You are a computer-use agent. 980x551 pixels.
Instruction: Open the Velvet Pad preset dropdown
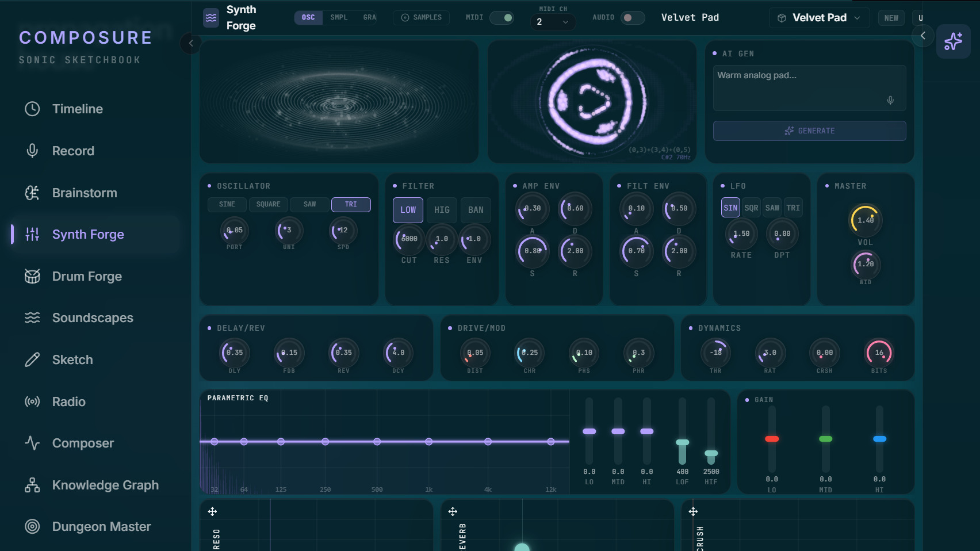pyautogui.click(x=820, y=18)
